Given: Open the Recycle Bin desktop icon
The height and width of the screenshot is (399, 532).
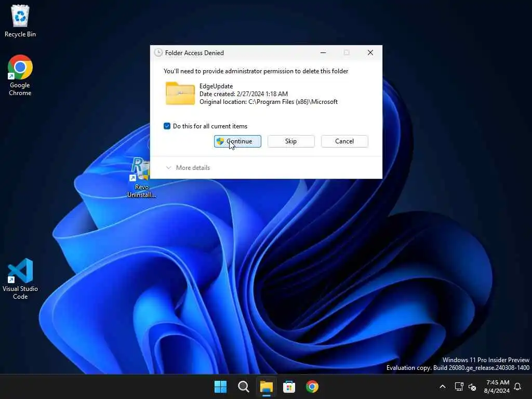Looking at the screenshot, I should point(20,21).
